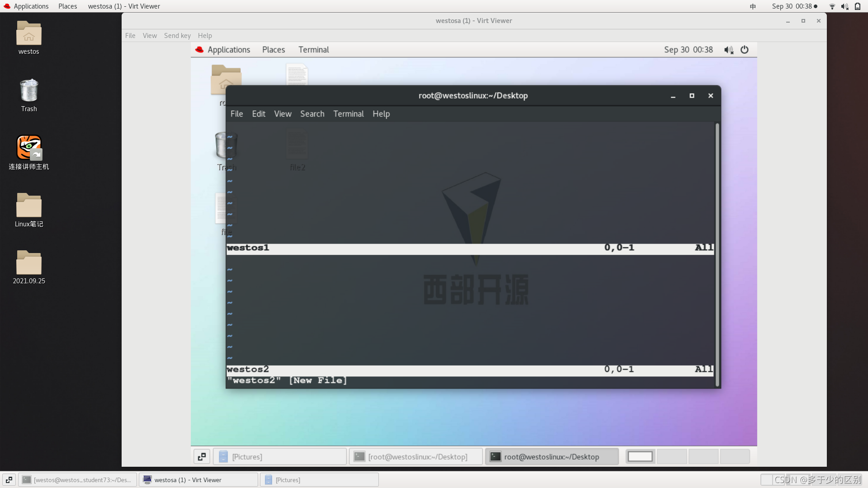Open the guest Places menu
This screenshot has height=488, width=868.
tap(274, 50)
